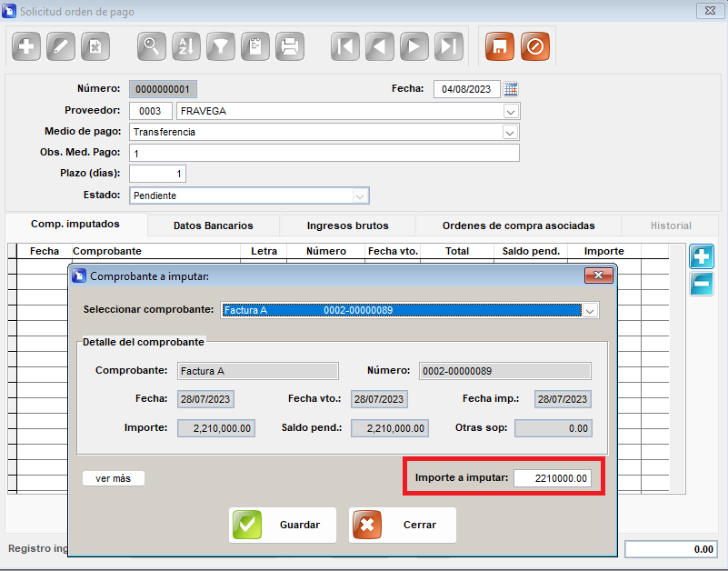Click the Importe a imputar field

point(553,478)
